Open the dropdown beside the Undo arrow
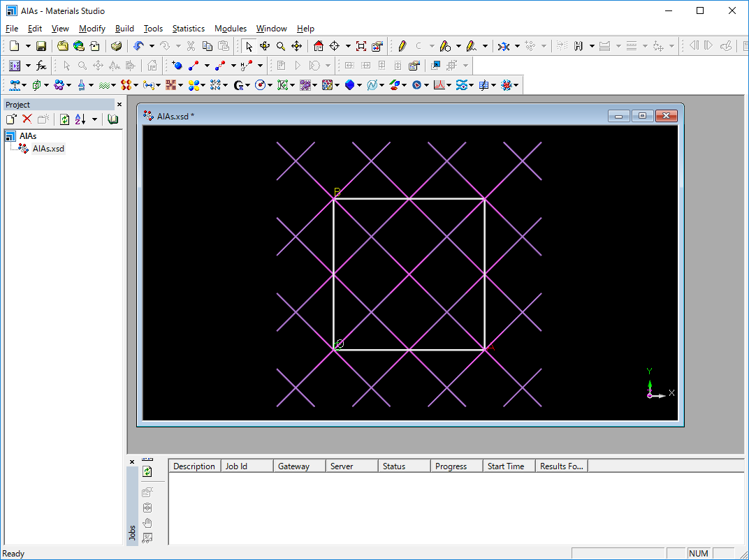 click(151, 46)
